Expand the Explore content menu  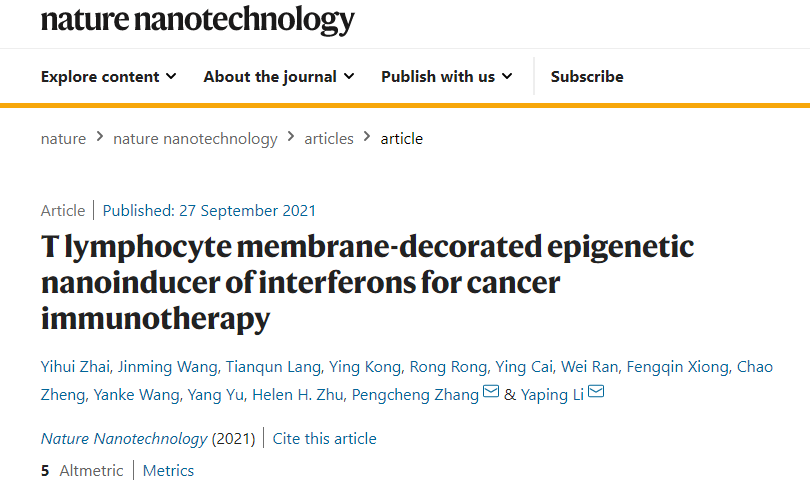click(x=108, y=77)
